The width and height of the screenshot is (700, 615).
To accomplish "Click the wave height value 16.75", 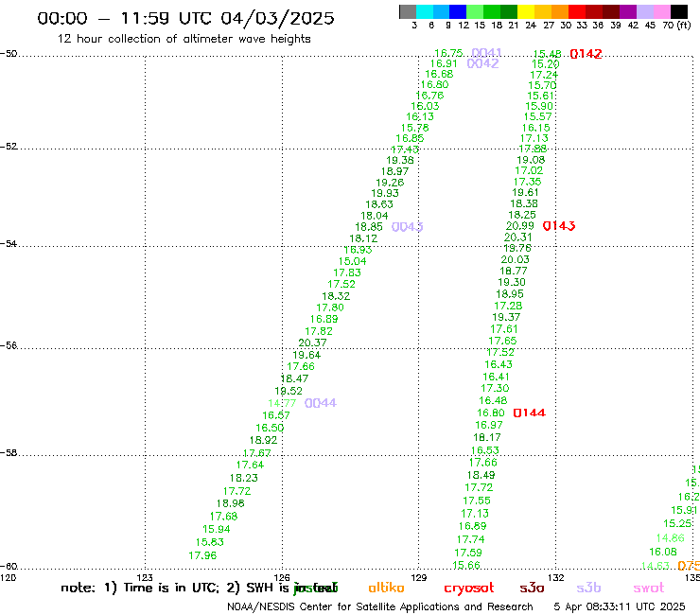I will pyautogui.click(x=448, y=53).
